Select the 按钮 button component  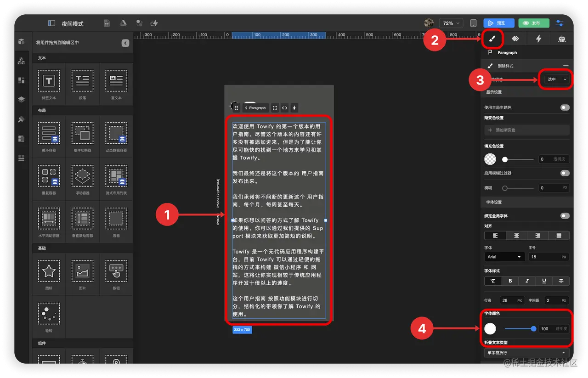(x=116, y=274)
